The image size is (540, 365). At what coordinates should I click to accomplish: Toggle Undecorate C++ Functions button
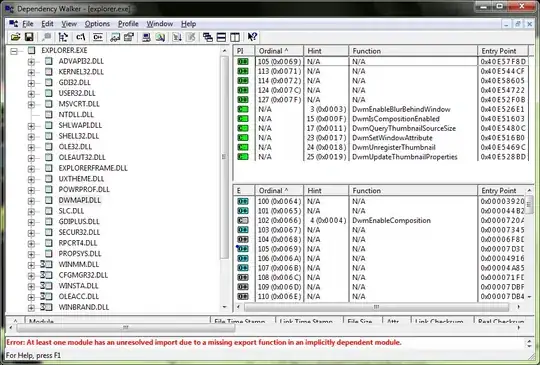98,37
